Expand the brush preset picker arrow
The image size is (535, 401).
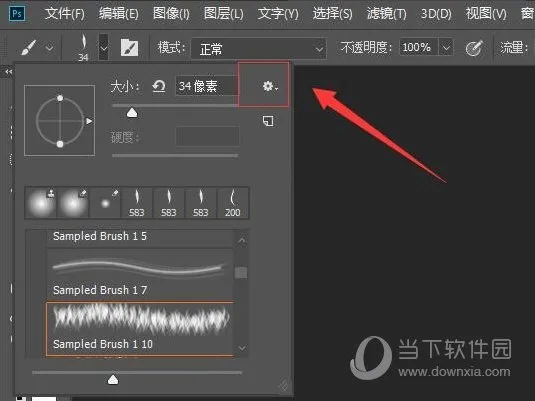pyautogui.click(x=103, y=47)
